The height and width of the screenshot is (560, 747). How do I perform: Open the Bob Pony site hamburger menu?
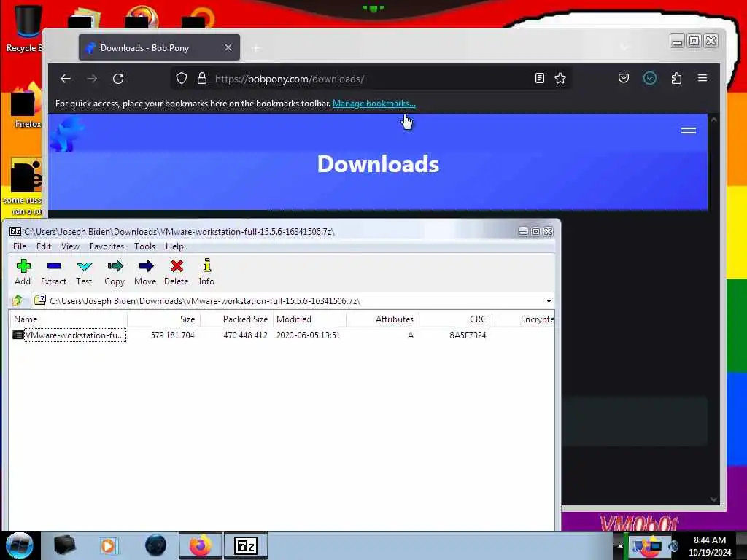pyautogui.click(x=689, y=131)
